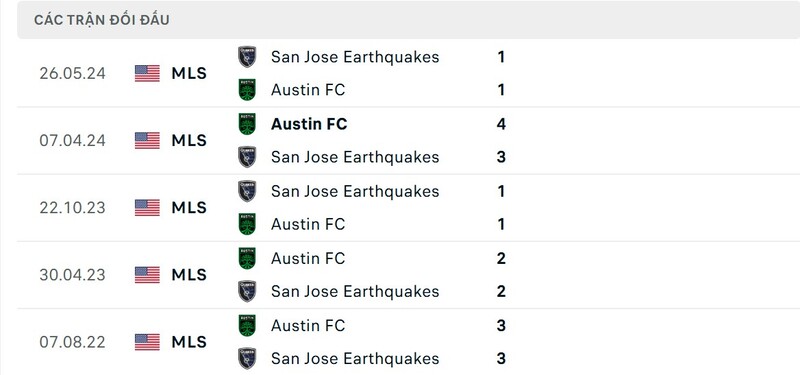Click US flag icon beside 30.04.23 match

(147, 275)
